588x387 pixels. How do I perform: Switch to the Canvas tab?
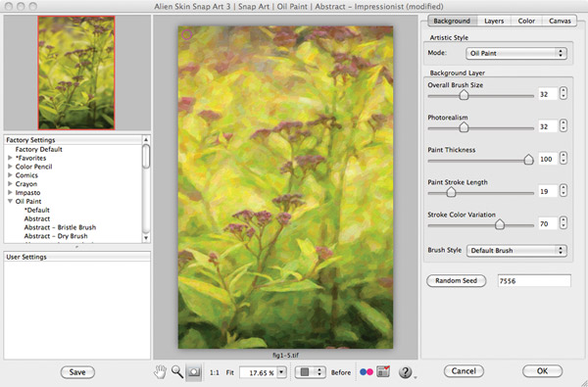[x=560, y=21]
